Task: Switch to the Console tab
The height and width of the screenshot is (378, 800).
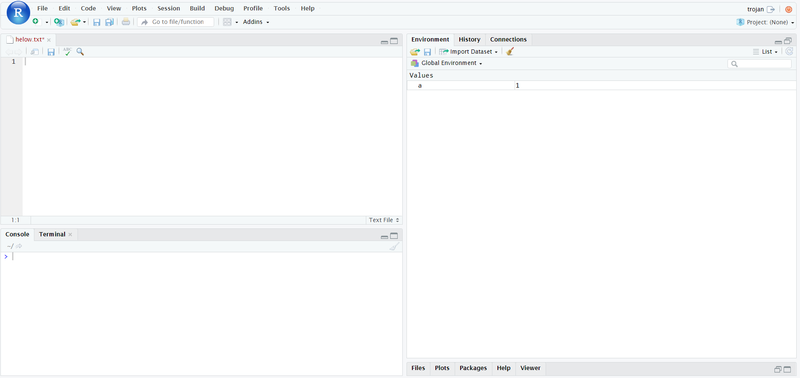Action: pos(17,234)
